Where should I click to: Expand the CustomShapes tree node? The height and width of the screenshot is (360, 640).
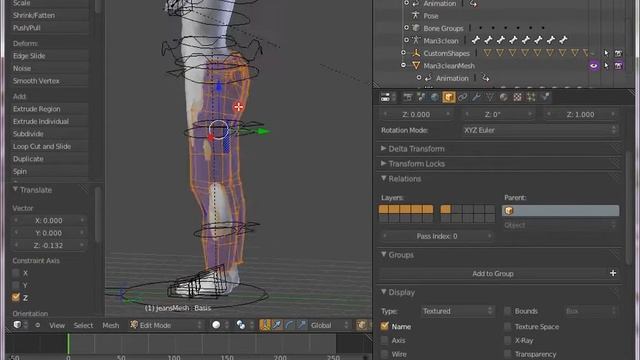click(403, 53)
